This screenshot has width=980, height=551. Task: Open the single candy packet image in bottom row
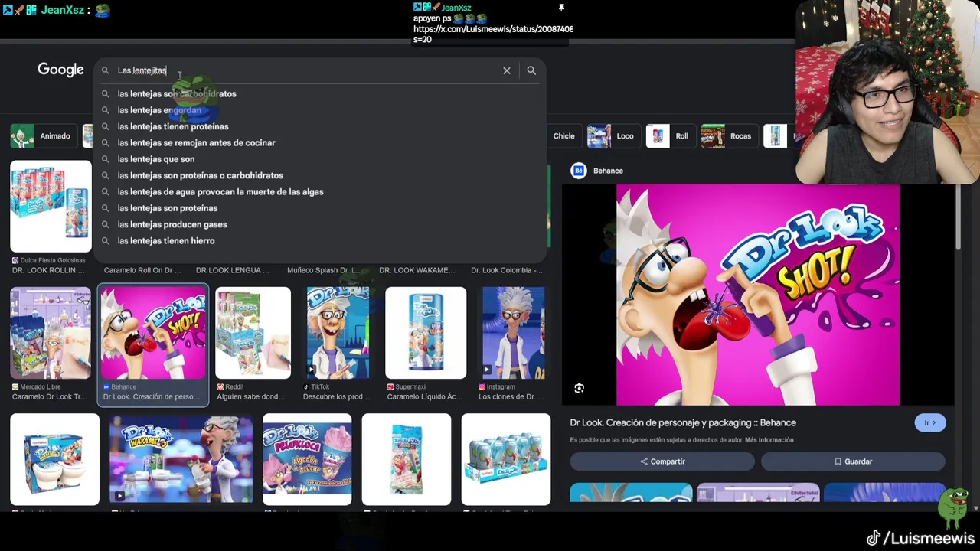pos(407,459)
